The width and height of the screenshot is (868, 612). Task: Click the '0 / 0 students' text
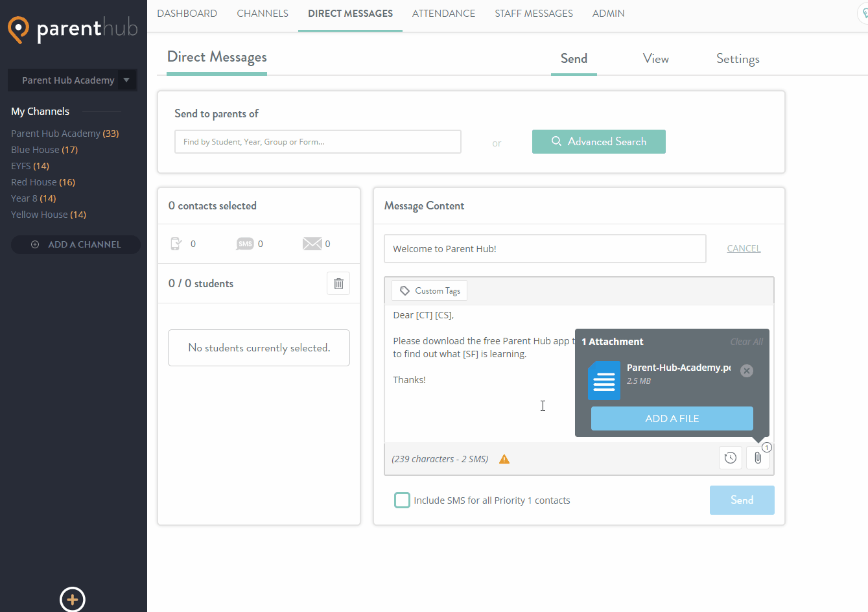(201, 283)
